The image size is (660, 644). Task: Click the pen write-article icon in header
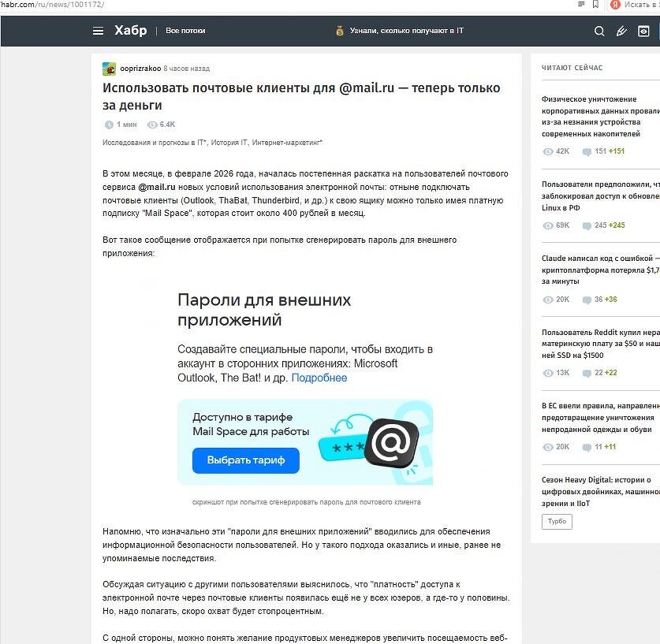pos(621,32)
